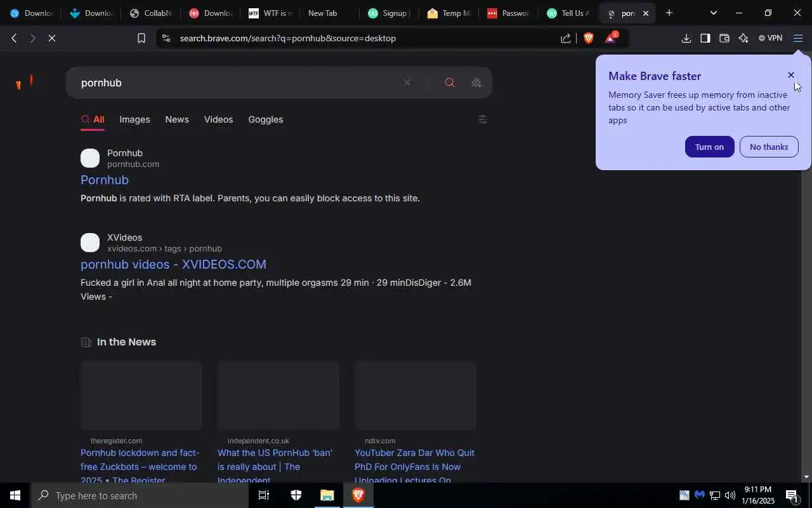Switch to the Tell Us A tab
Viewport: 812px width, 508px height.
tap(568, 13)
